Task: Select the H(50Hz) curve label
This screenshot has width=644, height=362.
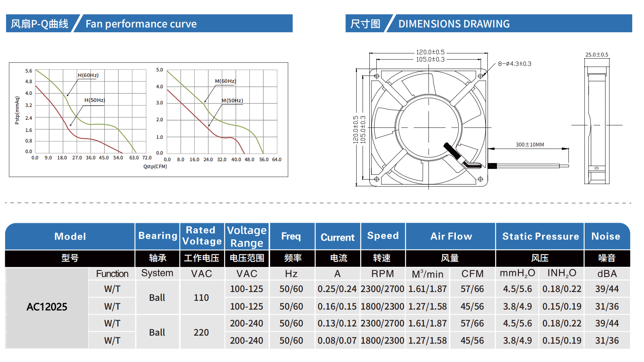Action: pos(94,99)
